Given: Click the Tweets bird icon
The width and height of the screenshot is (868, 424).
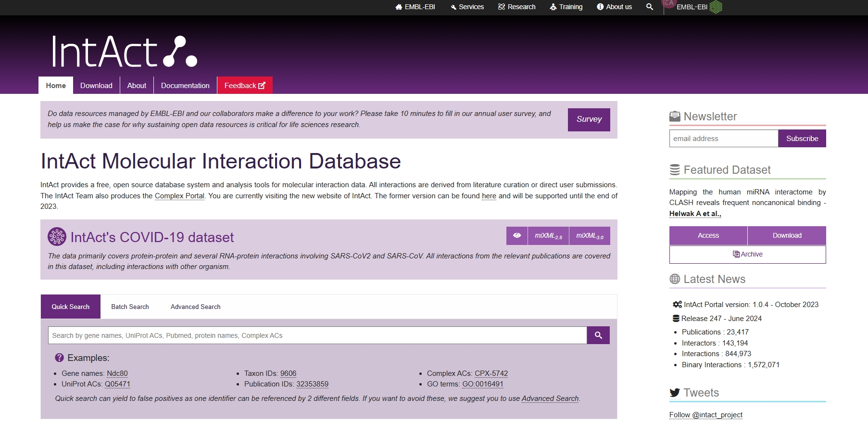Looking at the screenshot, I should (675, 393).
